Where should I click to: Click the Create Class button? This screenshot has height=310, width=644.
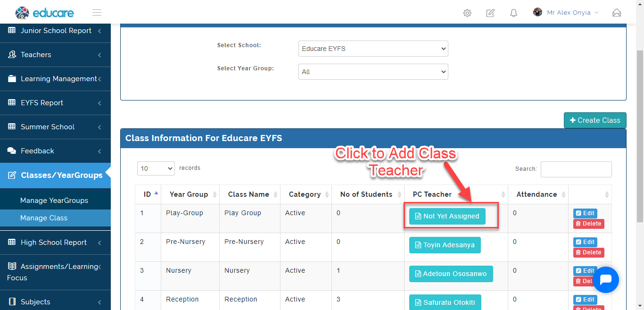click(x=595, y=120)
